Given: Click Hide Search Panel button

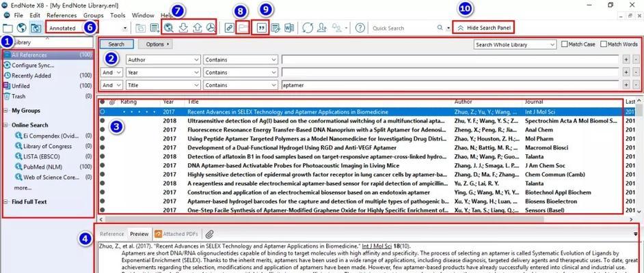Looking at the screenshot, I should pyautogui.click(x=484, y=28).
